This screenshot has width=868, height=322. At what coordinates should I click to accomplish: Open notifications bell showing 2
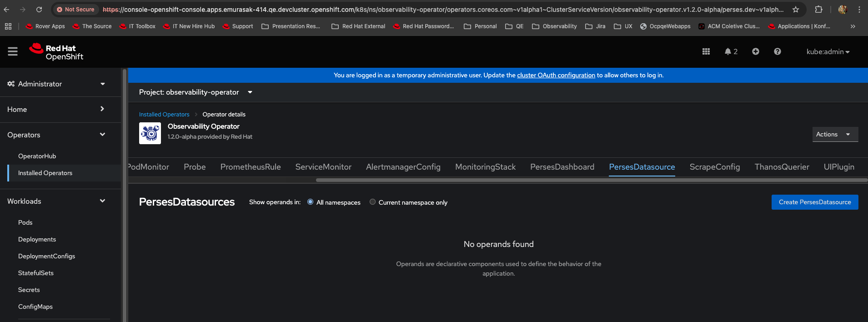pos(731,52)
